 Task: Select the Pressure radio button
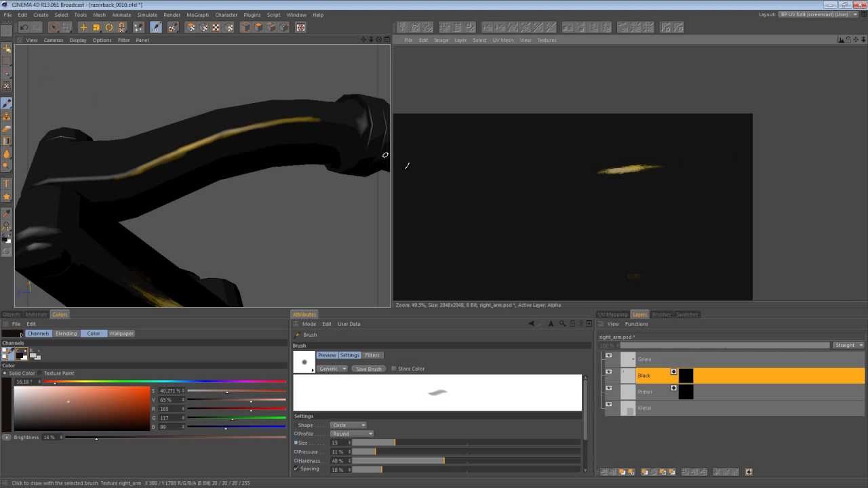click(296, 451)
